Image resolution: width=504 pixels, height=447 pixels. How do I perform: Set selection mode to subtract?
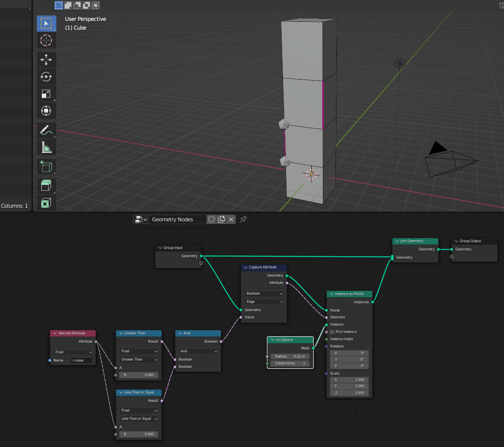click(x=77, y=5)
